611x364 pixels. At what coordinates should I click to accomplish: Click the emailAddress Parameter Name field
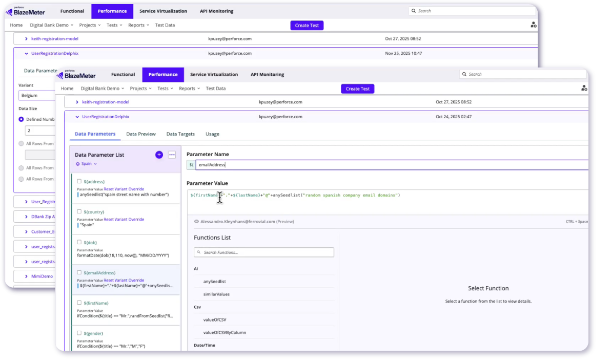(390, 165)
